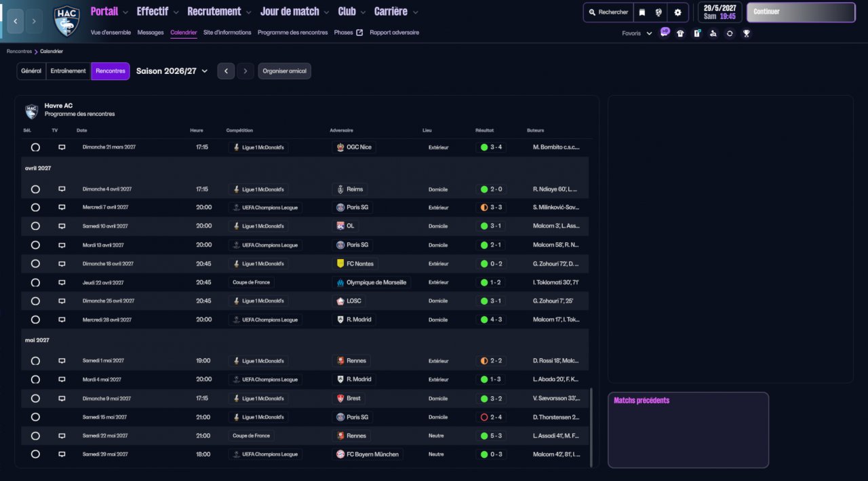The height and width of the screenshot is (481, 868).
Task: Switch to the Site d'informations tab
Action: (227, 33)
